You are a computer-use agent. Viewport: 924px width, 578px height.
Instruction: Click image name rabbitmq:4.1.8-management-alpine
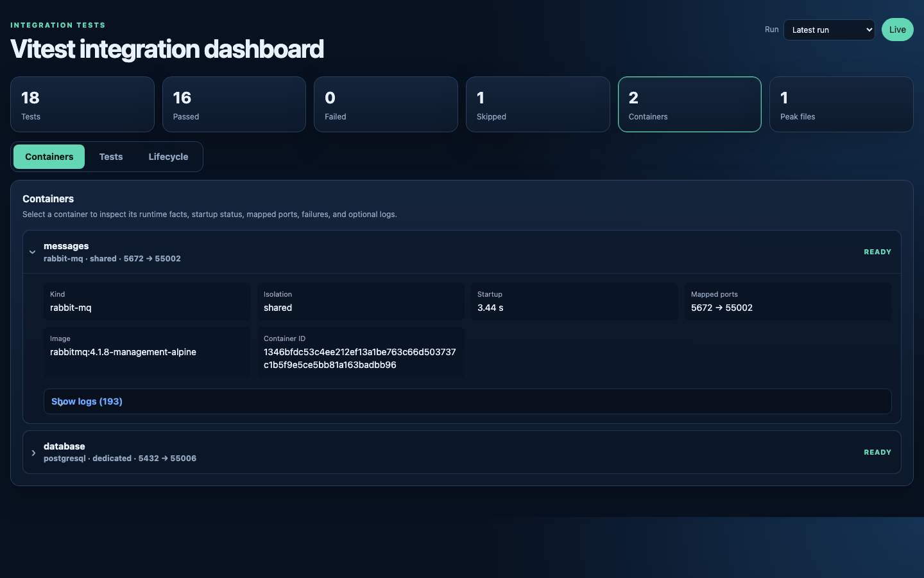(x=123, y=352)
